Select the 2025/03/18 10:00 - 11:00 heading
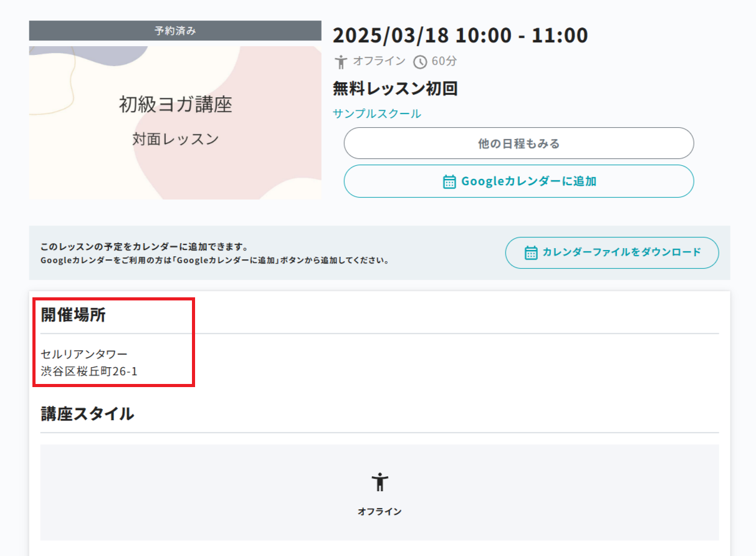The image size is (756, 556). 460,36
